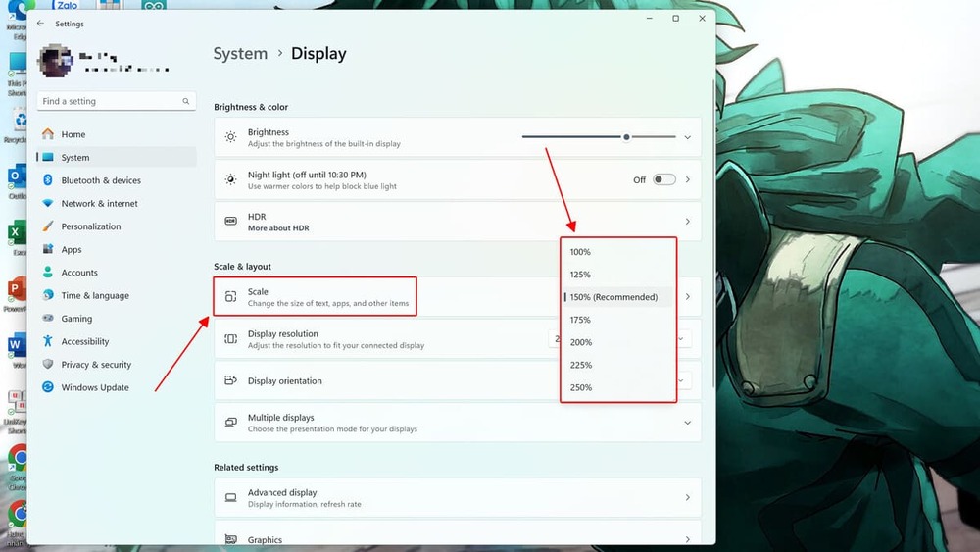Click the search magnifier icon

coord(186,101)
